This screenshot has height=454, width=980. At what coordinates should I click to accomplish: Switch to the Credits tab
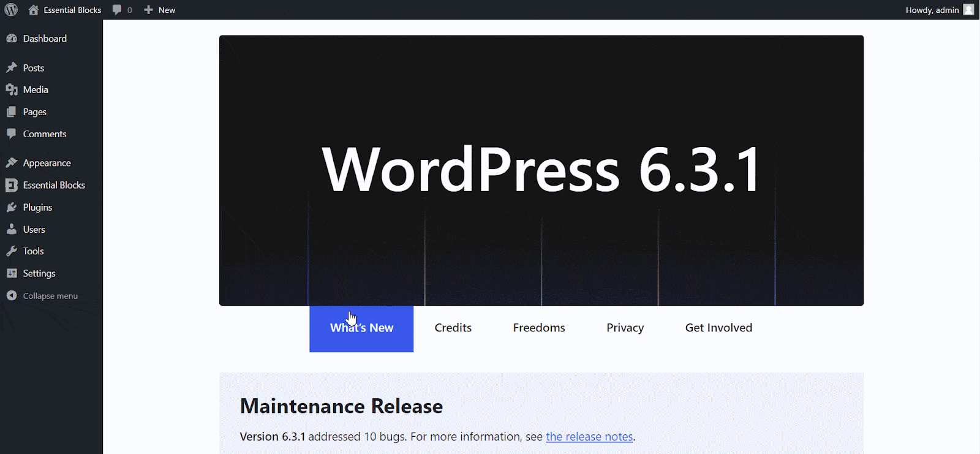click(x=453, y=328)
